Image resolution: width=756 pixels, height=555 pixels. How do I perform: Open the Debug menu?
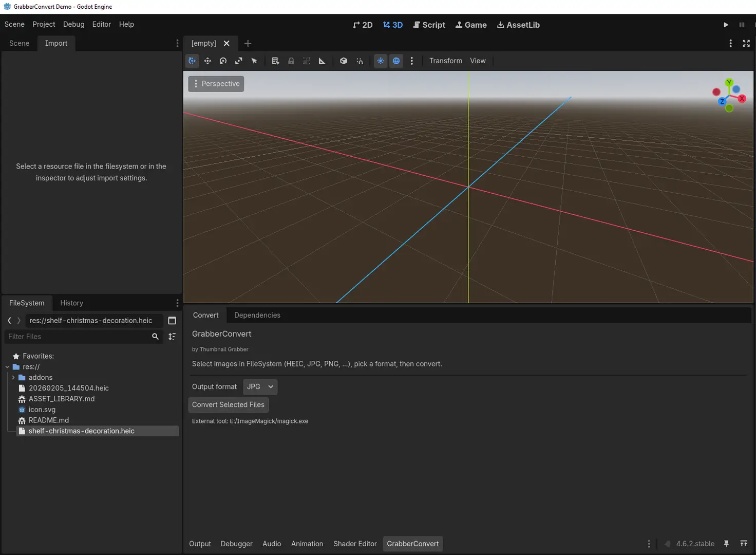point(74,24)
